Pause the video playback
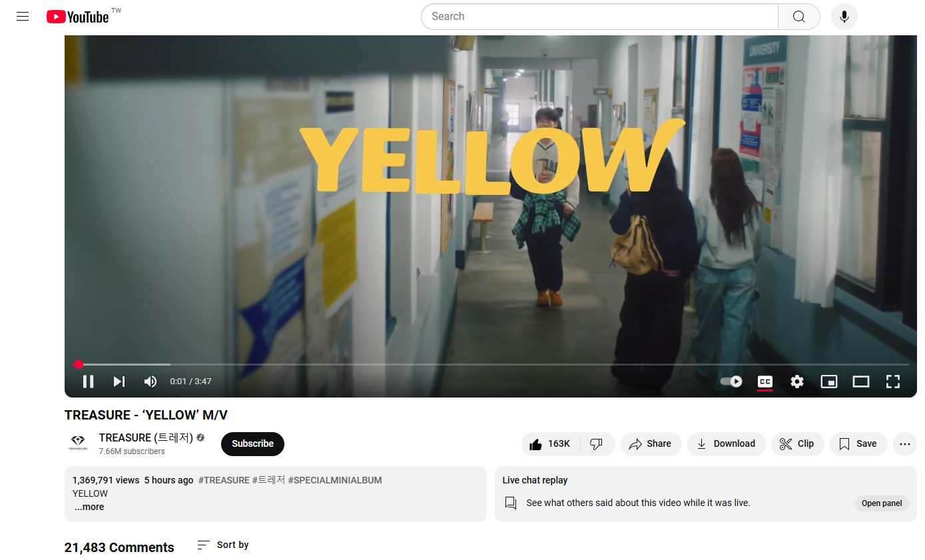 pyautogui.click(x=88, y=381)
